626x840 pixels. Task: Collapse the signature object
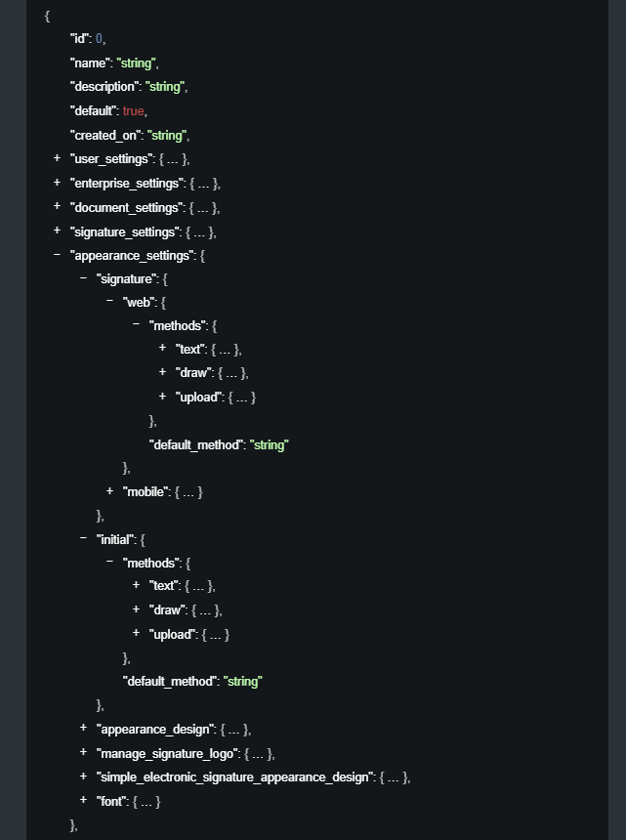pyautogui.click(x=83, y=278)
